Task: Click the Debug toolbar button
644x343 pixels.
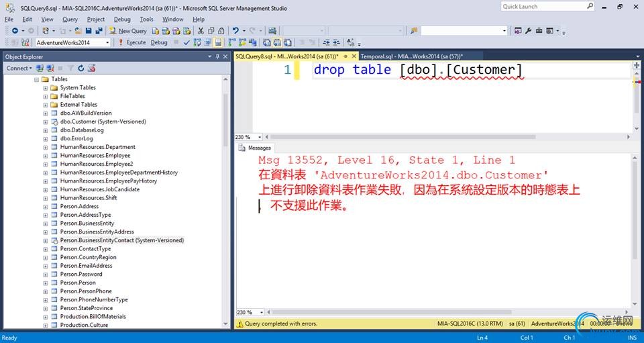Action: pos(159,42)
